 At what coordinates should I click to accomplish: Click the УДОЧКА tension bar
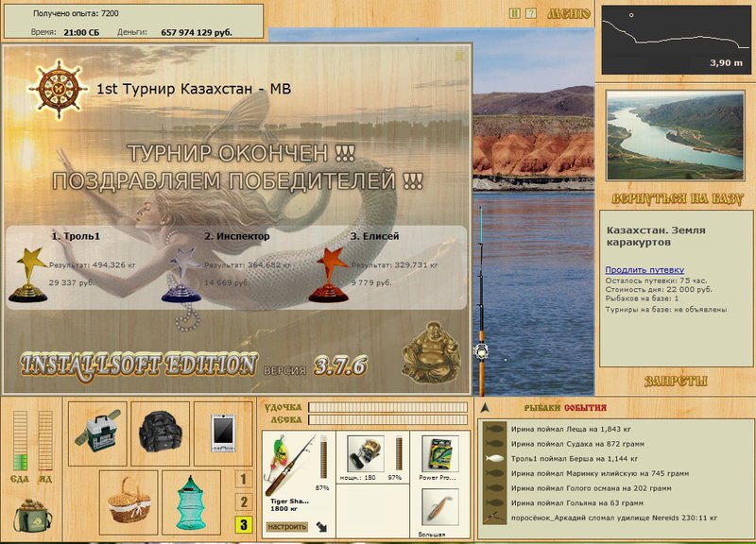pos(388,407)
